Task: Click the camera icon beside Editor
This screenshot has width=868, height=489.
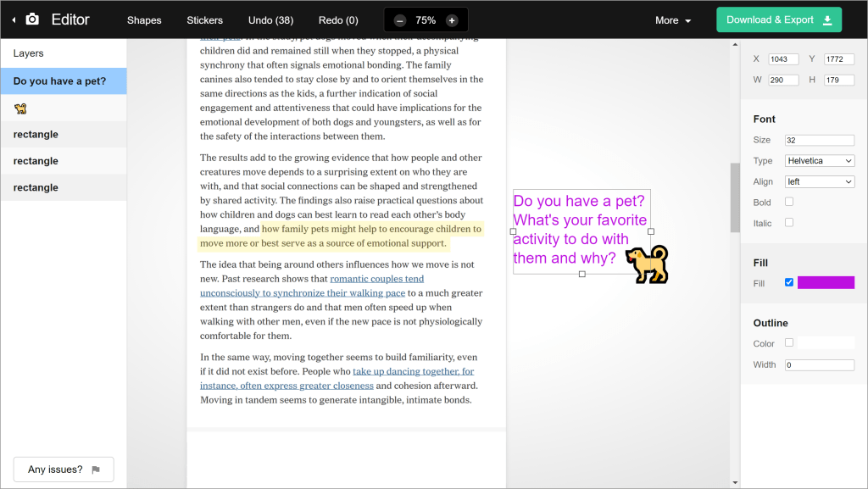Action: (32, 19)
